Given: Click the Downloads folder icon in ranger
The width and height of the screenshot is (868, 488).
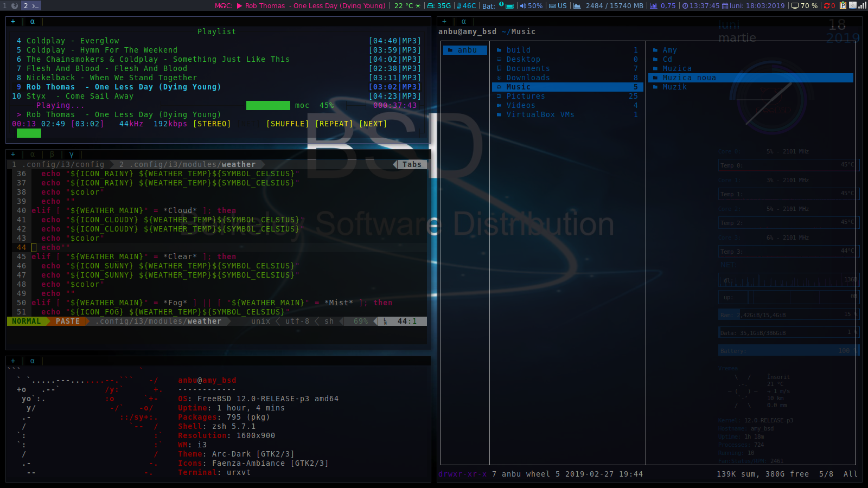Looking at the screenshot, I should click(x=499, y=78).
